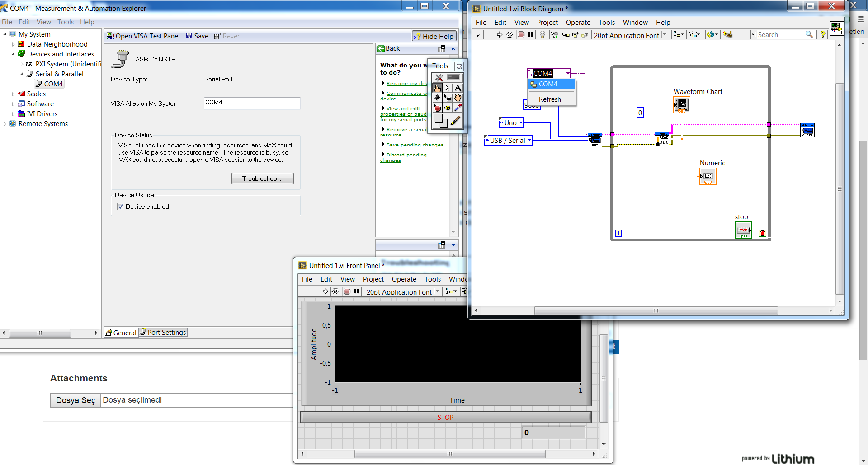Click Clean Up Diagram broom icon
Image resolution: width=868 pixels, height=465 pixels.
727,35
